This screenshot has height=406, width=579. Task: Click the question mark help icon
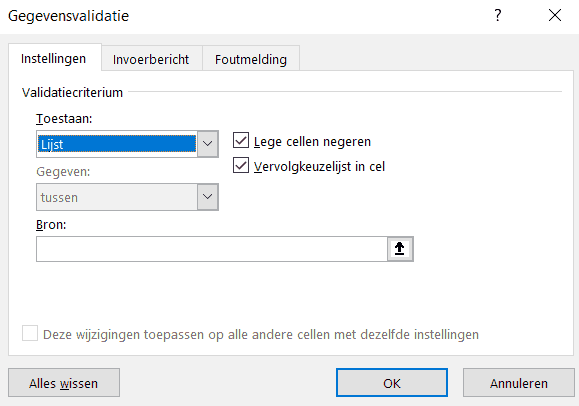(498, 15)
